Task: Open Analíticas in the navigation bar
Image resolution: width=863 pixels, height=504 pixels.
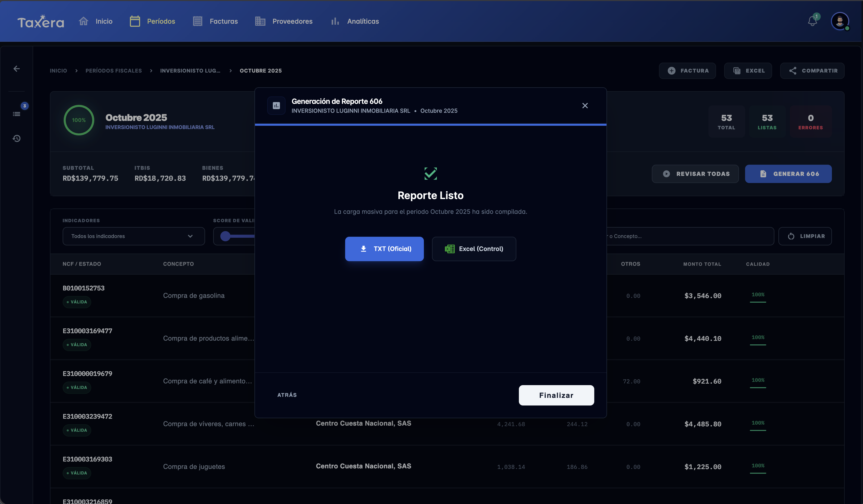Action: pyautogui.click(x=355, y=21)
